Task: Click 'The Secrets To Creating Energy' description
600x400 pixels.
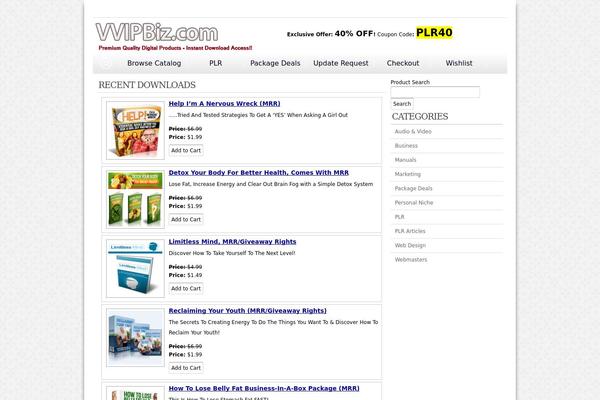Action: (x=273, y=327)
